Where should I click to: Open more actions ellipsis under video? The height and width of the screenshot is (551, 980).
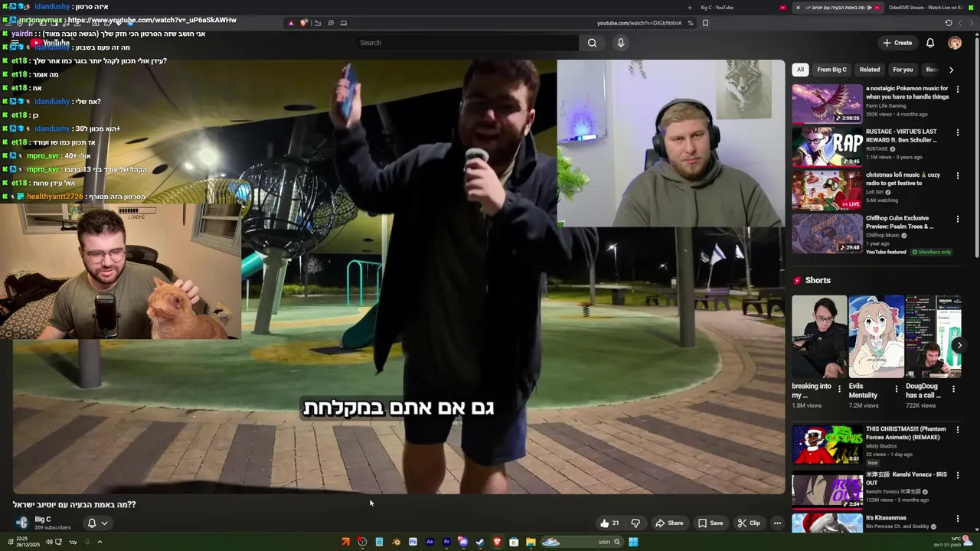click(777, 523)
